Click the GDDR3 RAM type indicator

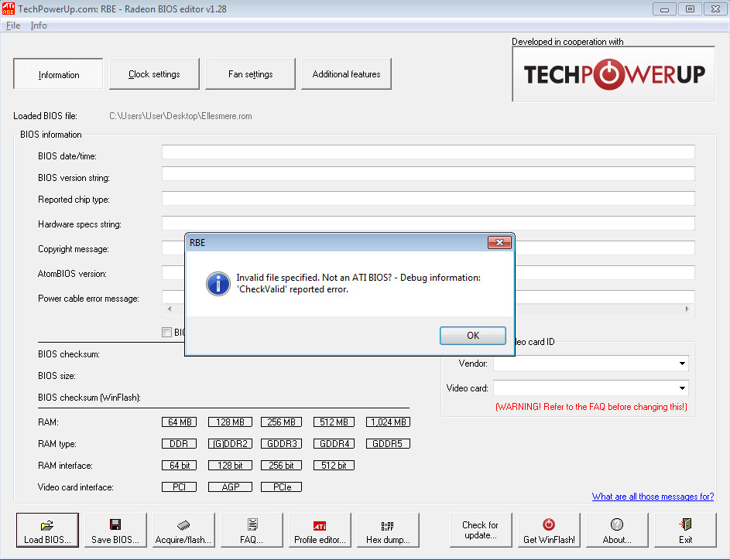coord(281,444)
